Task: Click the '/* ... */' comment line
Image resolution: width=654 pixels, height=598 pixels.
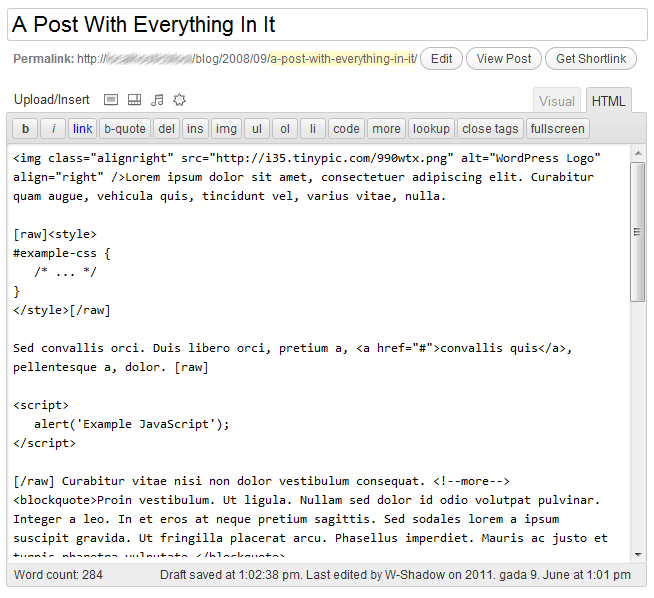Action: [x=65, y=272]
